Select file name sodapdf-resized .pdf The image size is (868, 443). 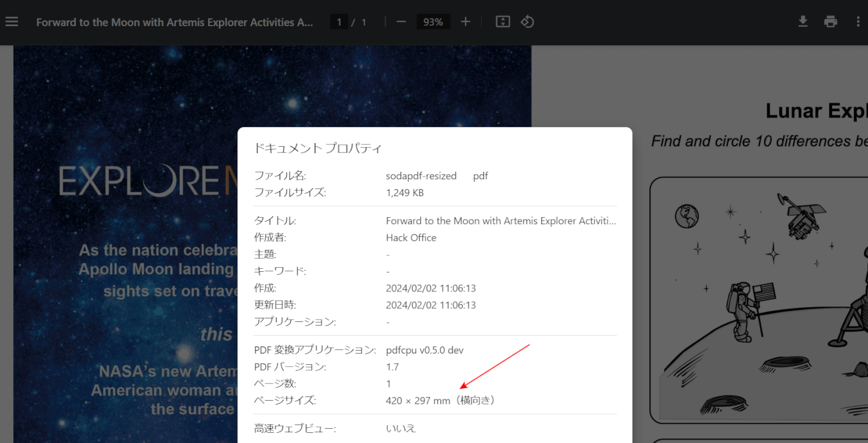pos(437,176)
